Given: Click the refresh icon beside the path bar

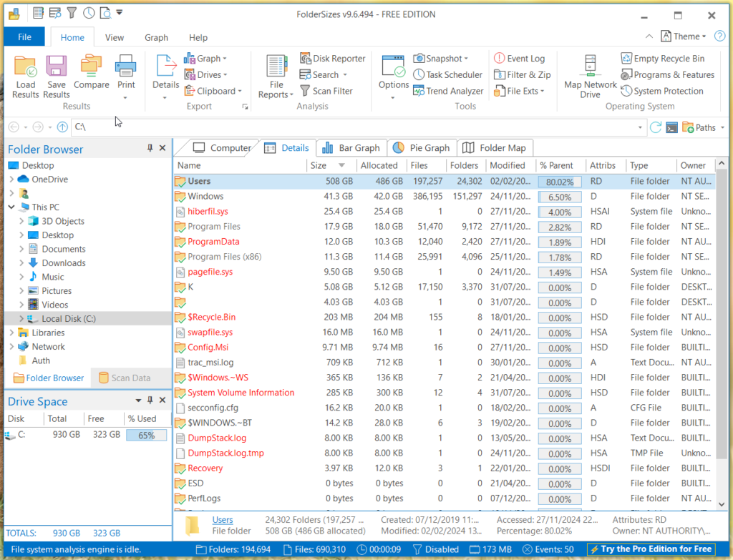Looking at the screenshot, I should coord(656,127).
